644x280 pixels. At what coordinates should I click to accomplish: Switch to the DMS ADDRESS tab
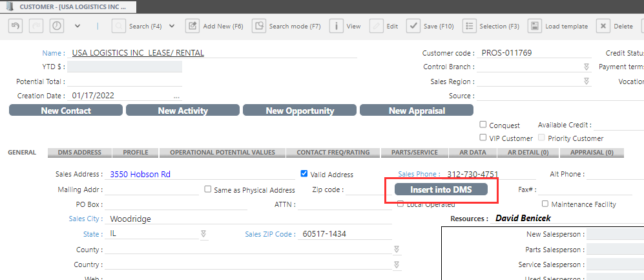pyautogui.click(x=79, y=153)
